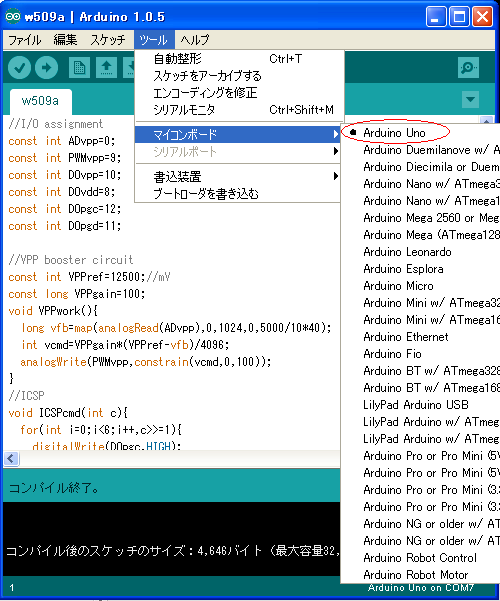Select Arduino Leonardo board option
The width and height of the screenshot is (500, 601).
(421, 252)
